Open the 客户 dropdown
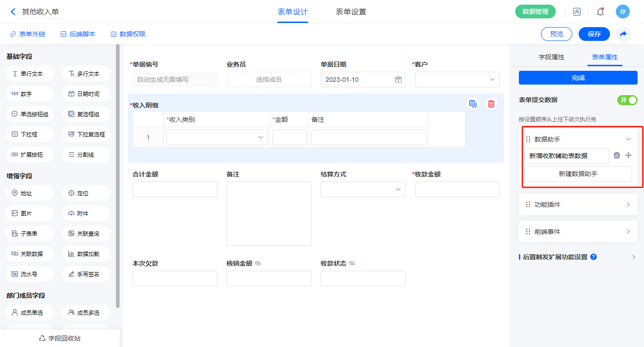The image size is (644, 347). click(x=457, y=80)
